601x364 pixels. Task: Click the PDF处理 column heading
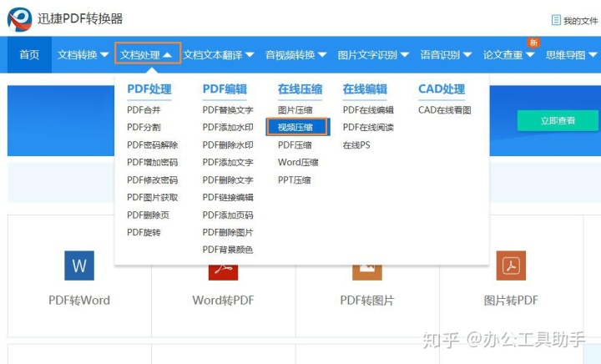point(149,88)
